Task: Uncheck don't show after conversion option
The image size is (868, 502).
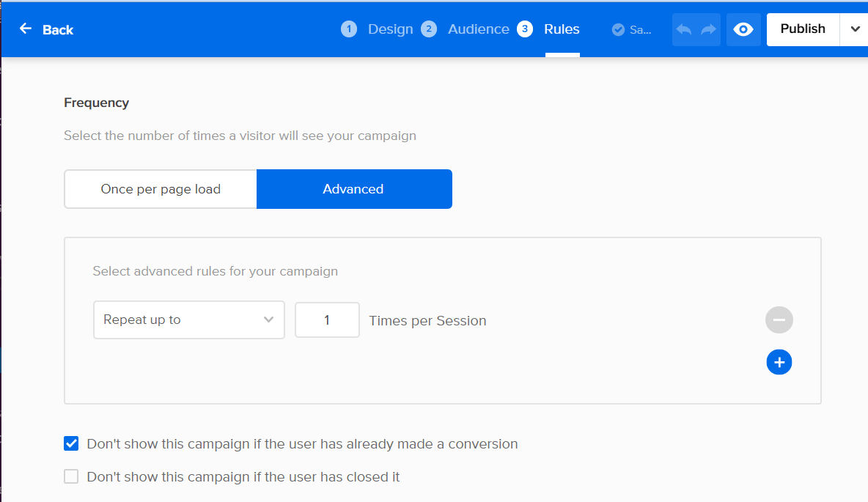Action: 71,443
